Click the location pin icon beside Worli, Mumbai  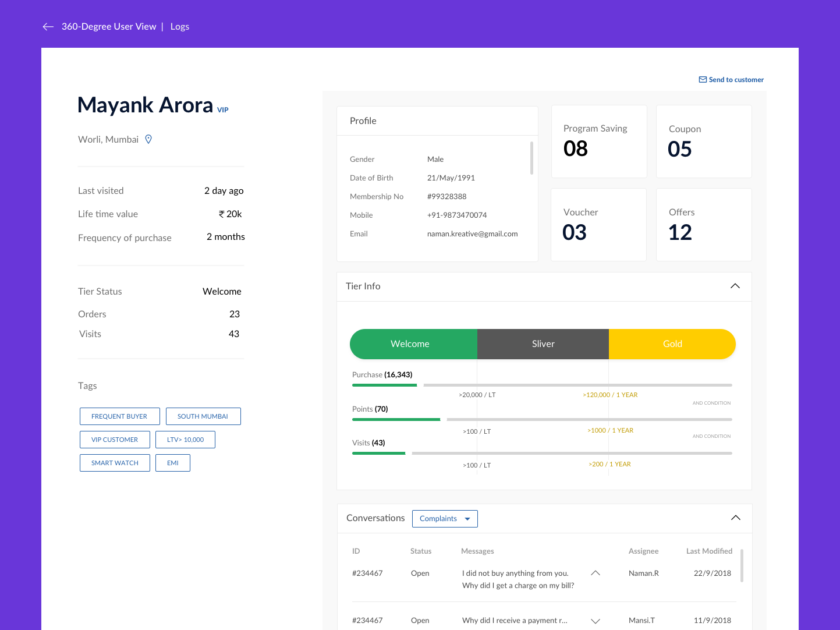[148, 139]
